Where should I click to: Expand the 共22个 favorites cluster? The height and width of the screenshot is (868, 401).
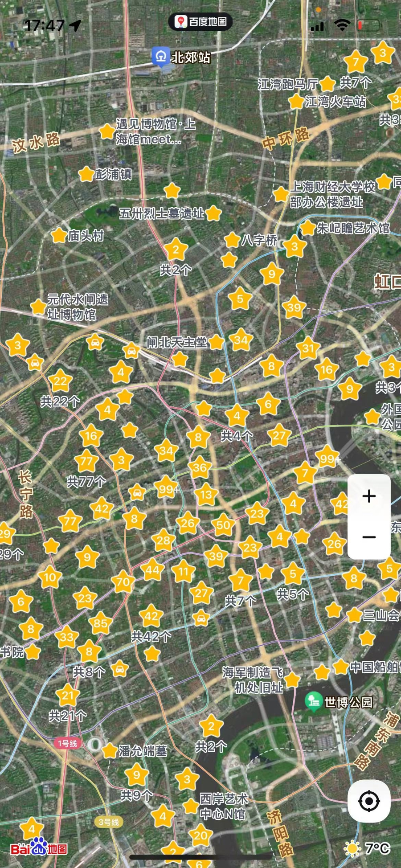[60, 381]
